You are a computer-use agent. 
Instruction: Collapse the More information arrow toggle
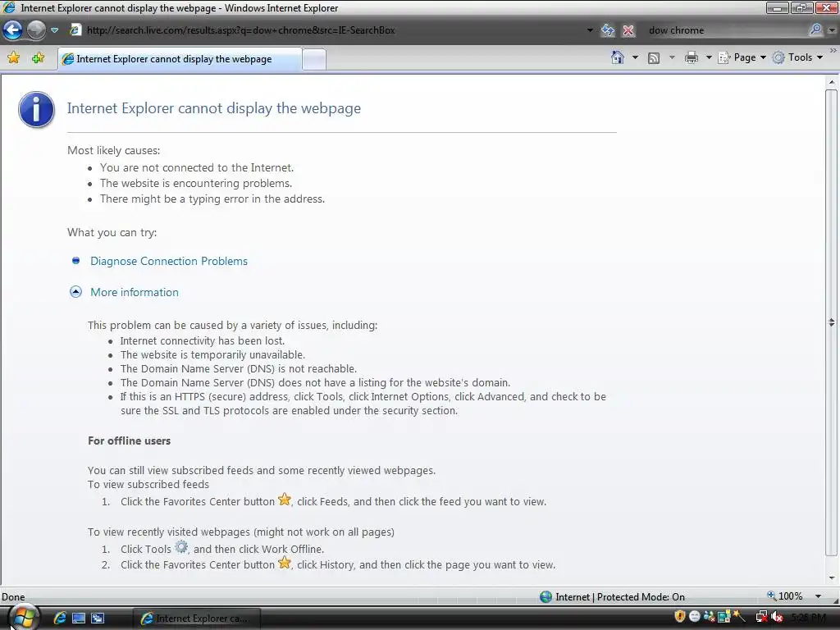click(75, 292)
